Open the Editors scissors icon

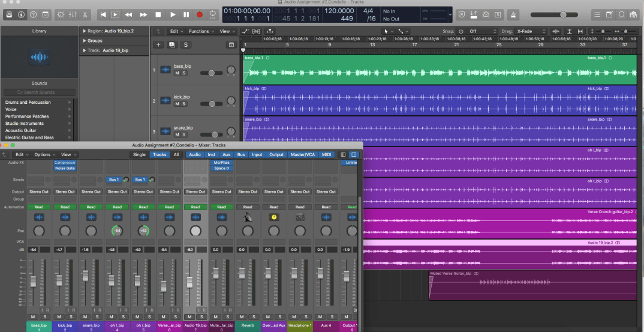pos(85,14)
